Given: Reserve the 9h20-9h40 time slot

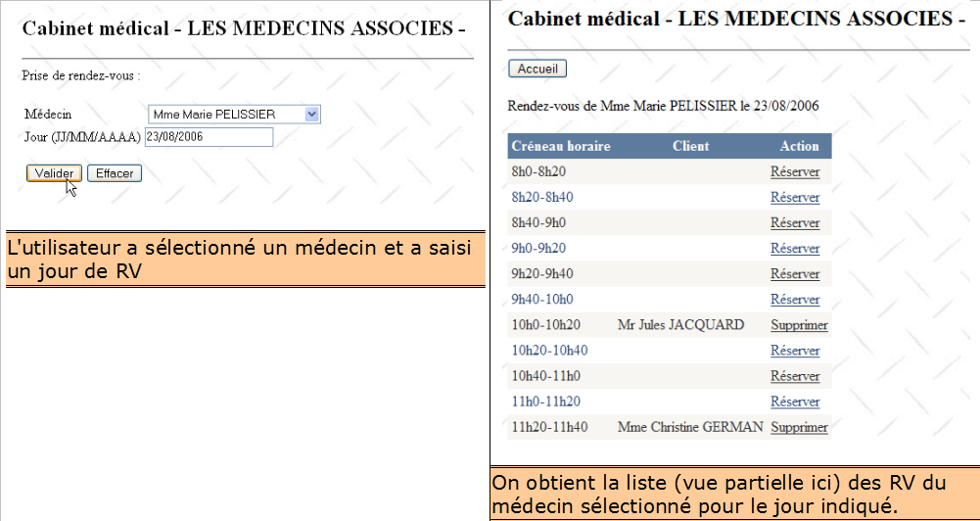Looking at the screenshot, I should tap(795, 274).
